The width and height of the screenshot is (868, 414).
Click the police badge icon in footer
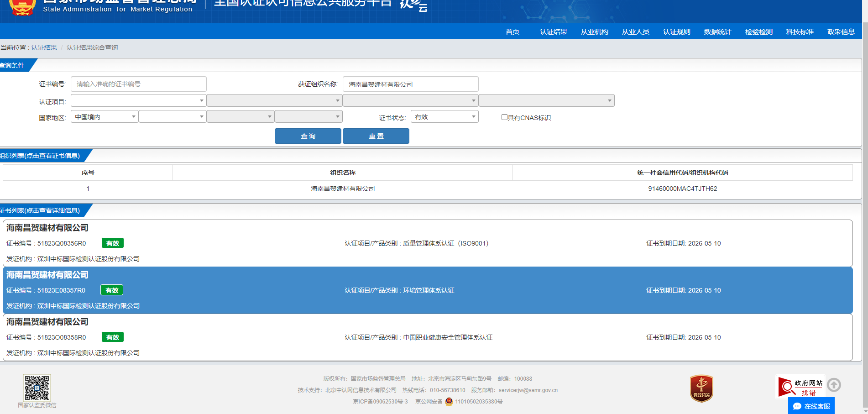tap(449, 402)
